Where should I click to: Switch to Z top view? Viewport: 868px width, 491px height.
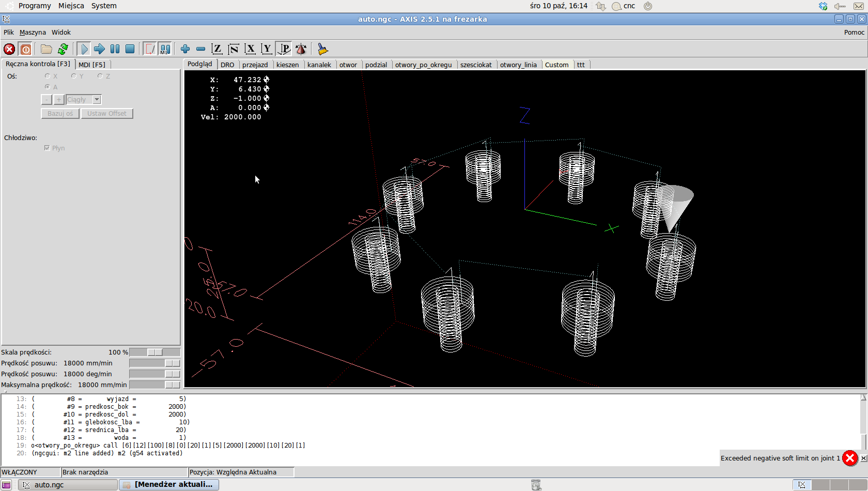217,49
